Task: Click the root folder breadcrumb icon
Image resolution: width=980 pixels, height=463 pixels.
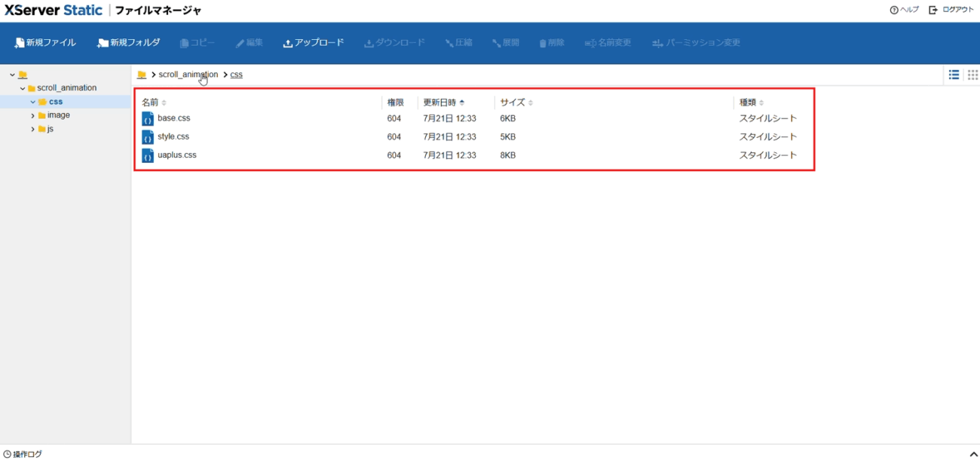Action: [142, 75]
